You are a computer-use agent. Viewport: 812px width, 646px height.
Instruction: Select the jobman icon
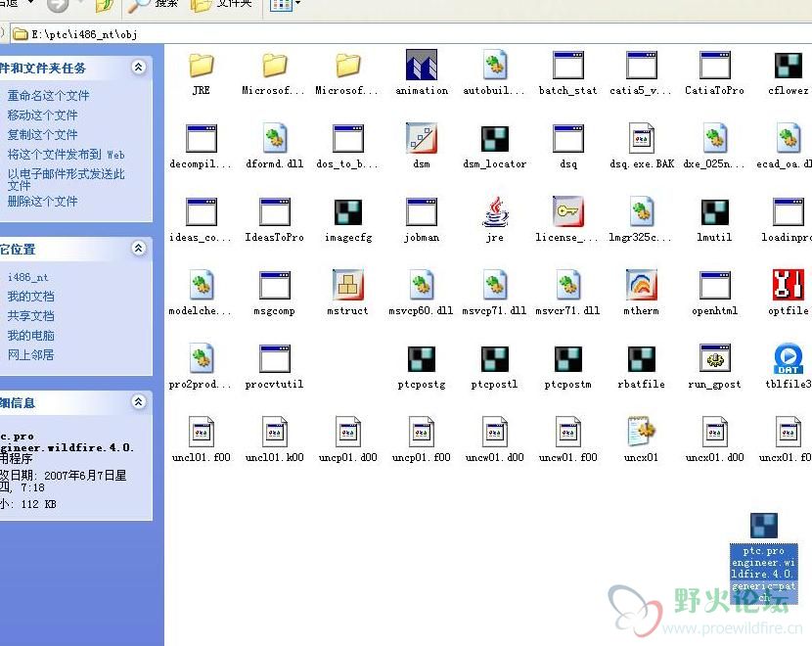[x=422, y=211]
